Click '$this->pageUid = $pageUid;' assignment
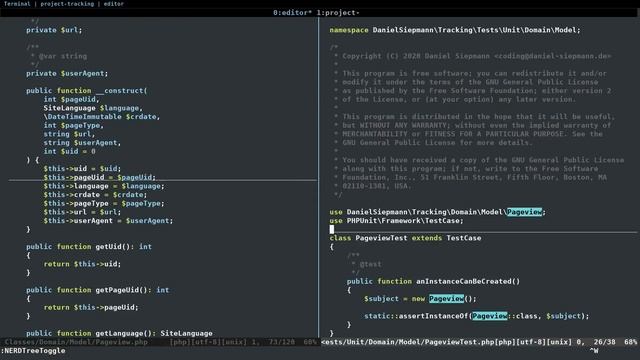Image resolution: width=640 pixels, height=360 pixels. (x=100, y=177)
